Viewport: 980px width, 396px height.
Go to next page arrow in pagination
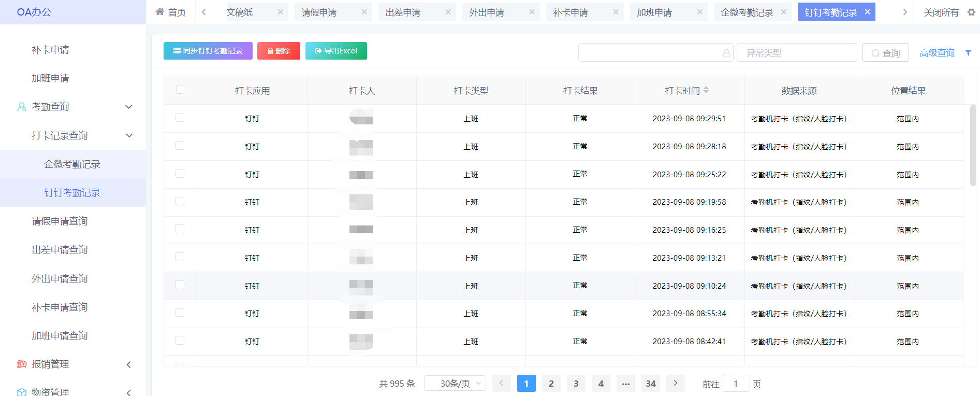click(x=675, y=384)
